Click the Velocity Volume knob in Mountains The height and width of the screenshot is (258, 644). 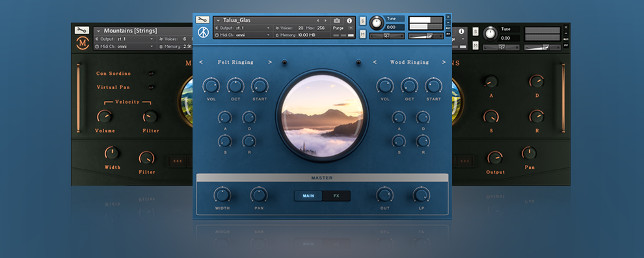click(104, 117)
